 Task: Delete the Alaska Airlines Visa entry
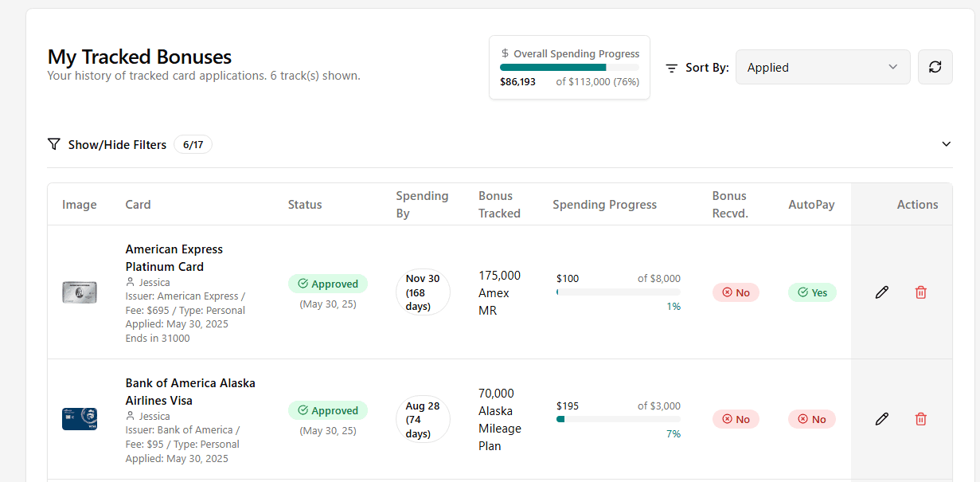(921, 418)
